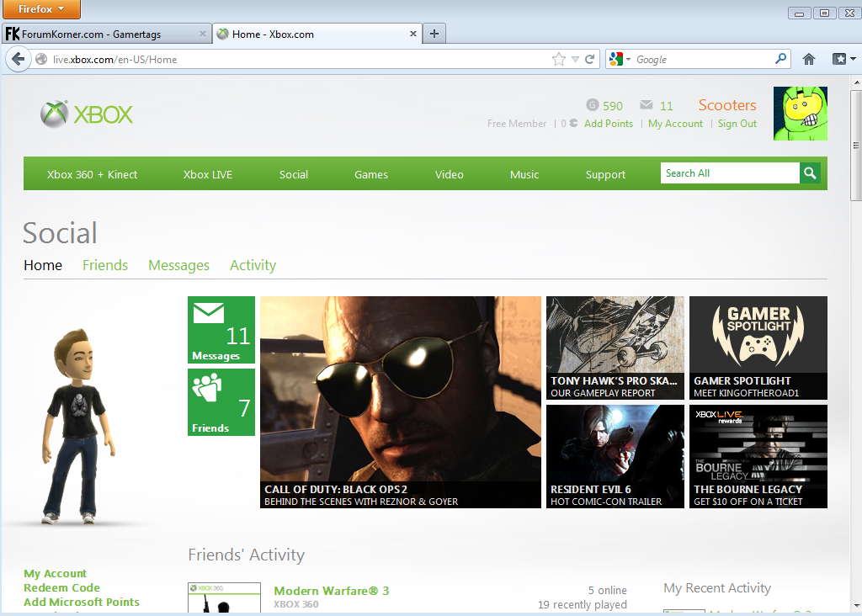Screen dimensions: 862x616
Task: Open My Account header link
Action: point(675,124)
